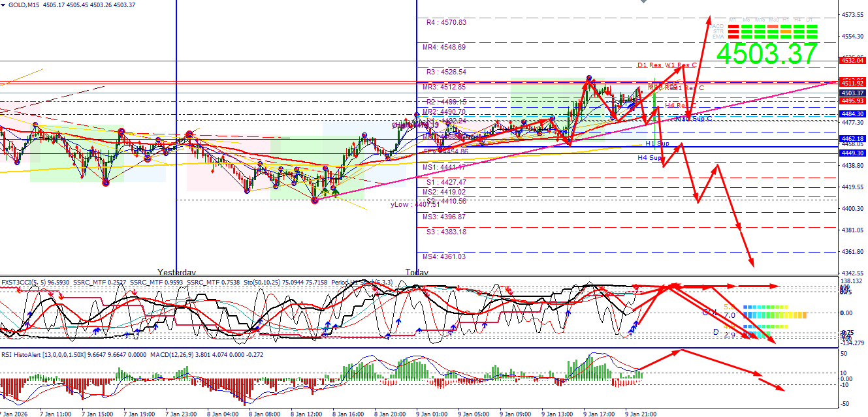The height and width of the screenshot is (417, 868).
Task: Click the EMA row of the trend dashboard
Action: coord(766,35)
